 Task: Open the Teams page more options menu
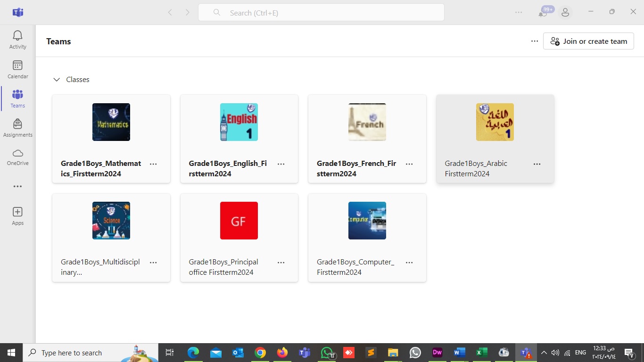click(x=534, y=41)
